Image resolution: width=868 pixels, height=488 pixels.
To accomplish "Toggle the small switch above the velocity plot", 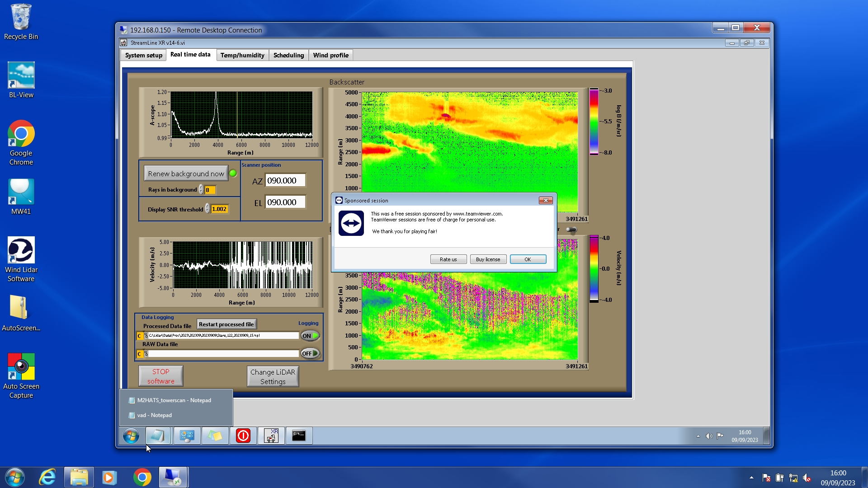I will point(571,230).
